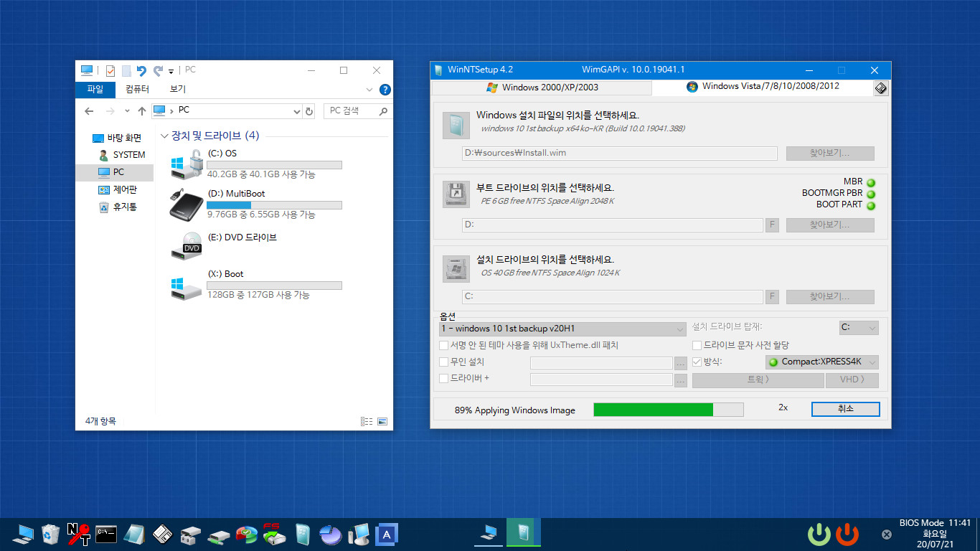Viewport: 980px width, 551px height.
Task: Toggle the 드라이버 + checkbox
Action: click(x=444, y=378)
